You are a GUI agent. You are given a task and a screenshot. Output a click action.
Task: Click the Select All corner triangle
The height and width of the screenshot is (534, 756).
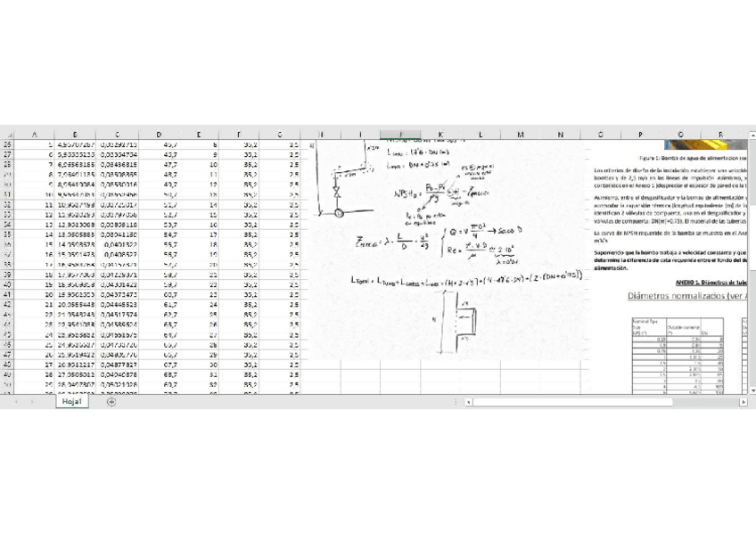click(x=10, y=136)
